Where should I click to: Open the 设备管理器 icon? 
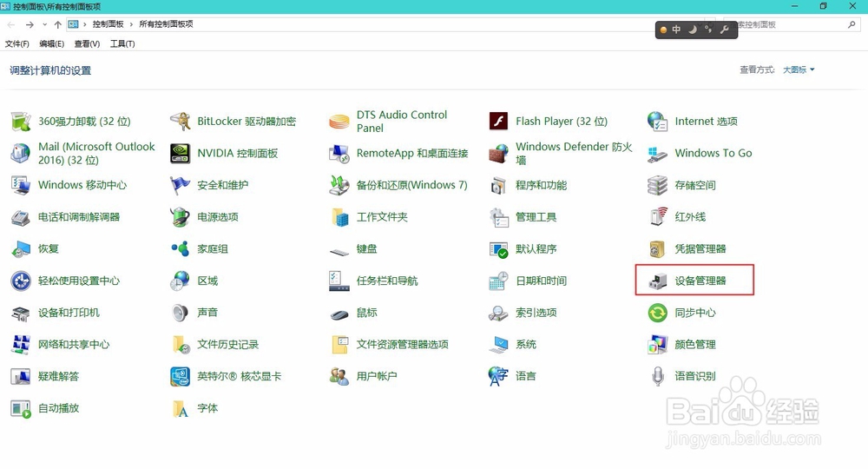pos(658,281)
